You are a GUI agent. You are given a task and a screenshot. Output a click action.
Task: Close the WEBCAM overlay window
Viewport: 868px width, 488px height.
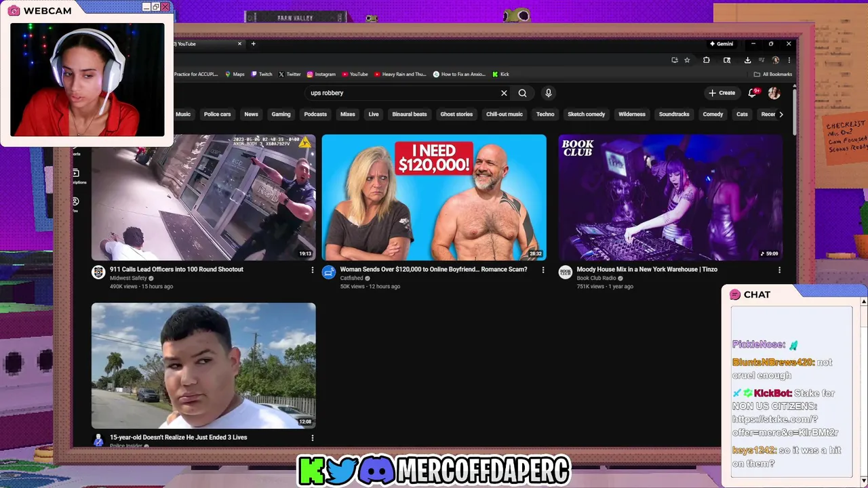(x=165, y=7)
